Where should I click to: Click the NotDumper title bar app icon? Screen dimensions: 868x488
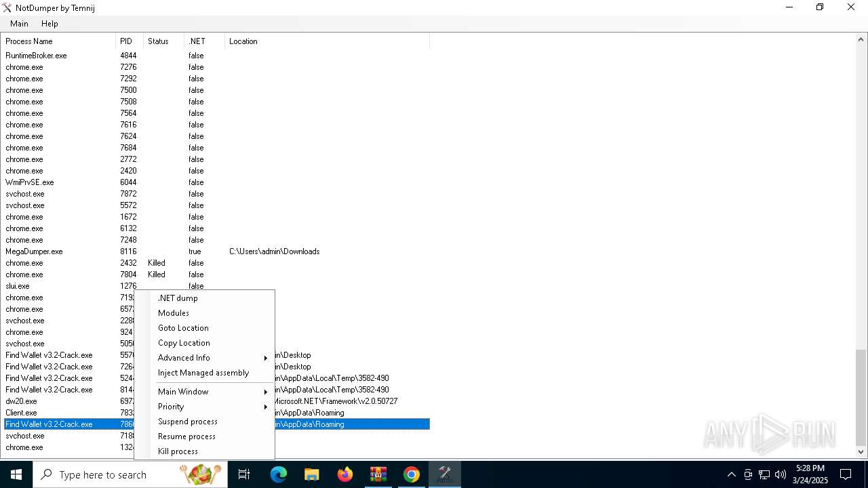click(x=7, y=7)
